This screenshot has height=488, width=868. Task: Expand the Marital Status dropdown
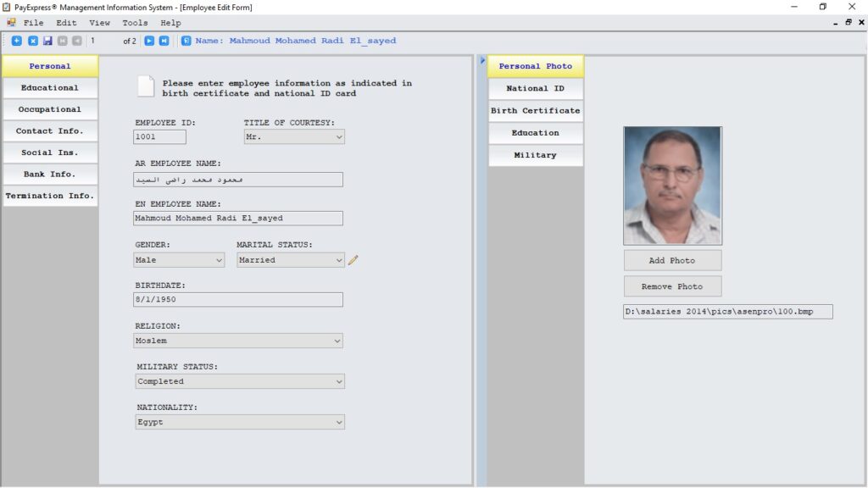pyautogui.click(x=339, y=260)
